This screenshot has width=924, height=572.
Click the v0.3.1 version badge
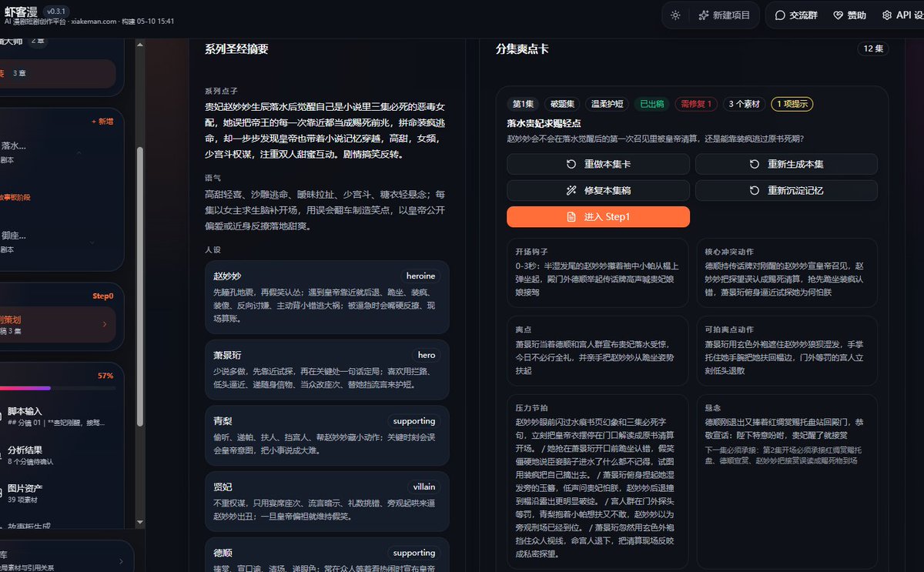(x=55, y=12)
